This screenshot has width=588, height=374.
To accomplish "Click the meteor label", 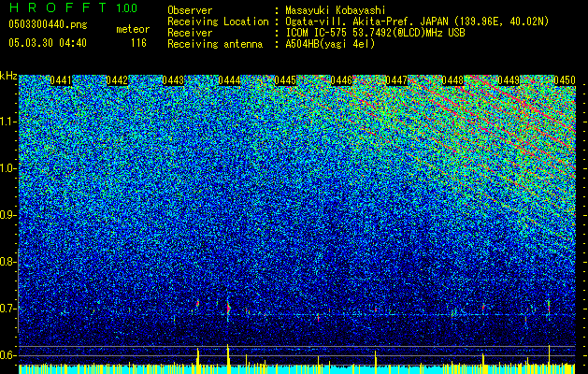I will (133, 29).
